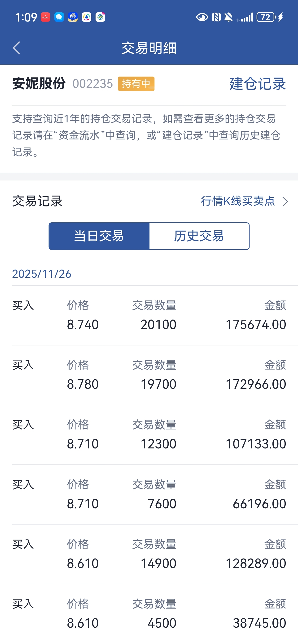This screenshot has width=298, height=644.
Task: Open buy record of 7600 shares
Action: coord(155,495)
